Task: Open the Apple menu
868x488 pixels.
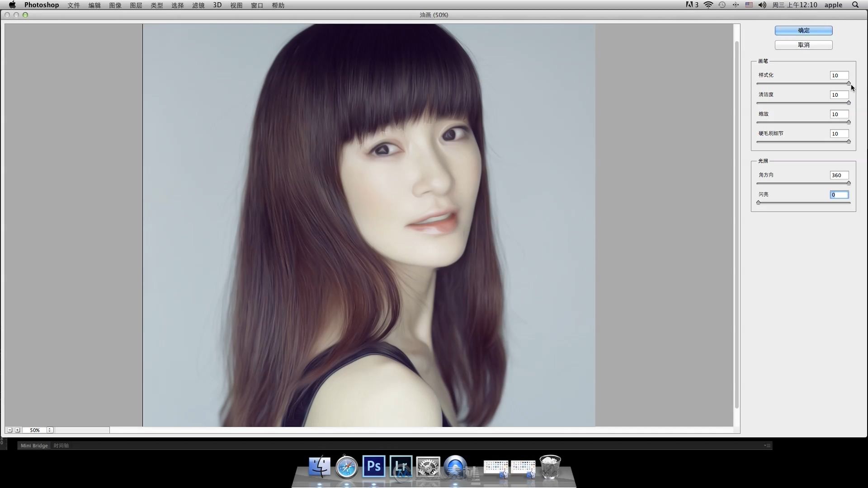Action: click(x=12, y=5)
